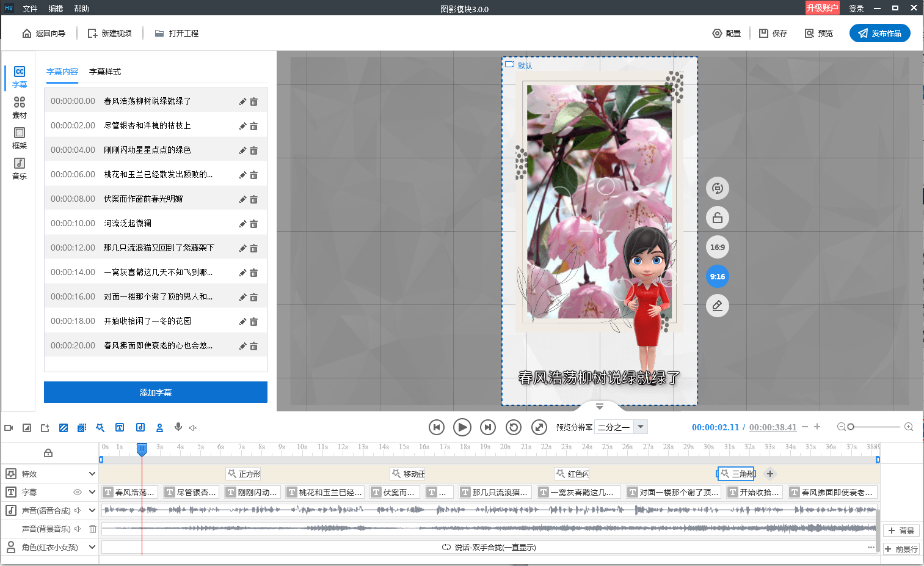Click the add-frame icon with plus in timeline toolbar
Screen dimensions: 924x566
point(45,428)
